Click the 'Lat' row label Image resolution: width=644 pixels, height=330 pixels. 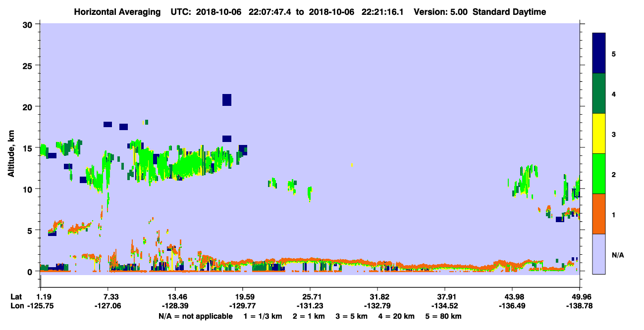tap(16, 297)
